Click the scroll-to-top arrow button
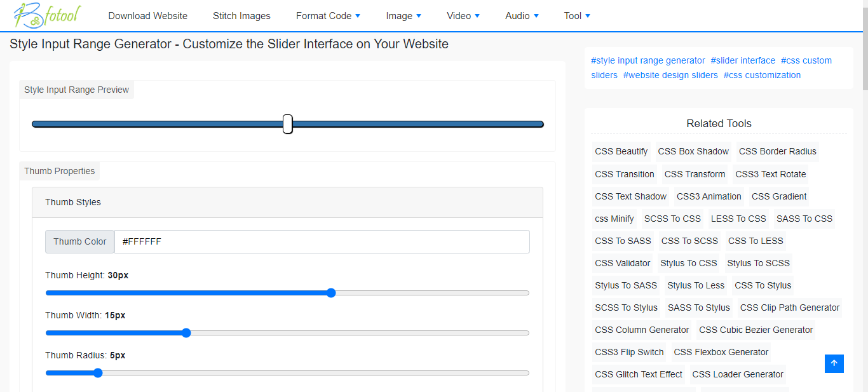This screenshot has height=392, width=868. click(x=834, y=363)
